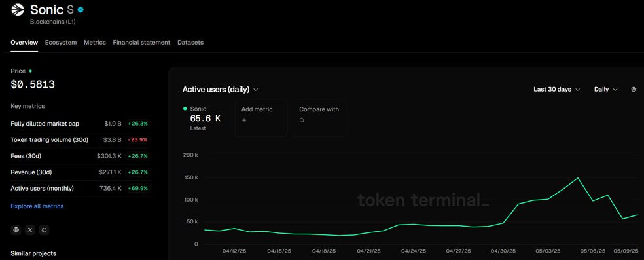The height and width of the screenshot is (260, 644).
Task: Switch to the Ecosystem tab
Action: coord(61,43)
